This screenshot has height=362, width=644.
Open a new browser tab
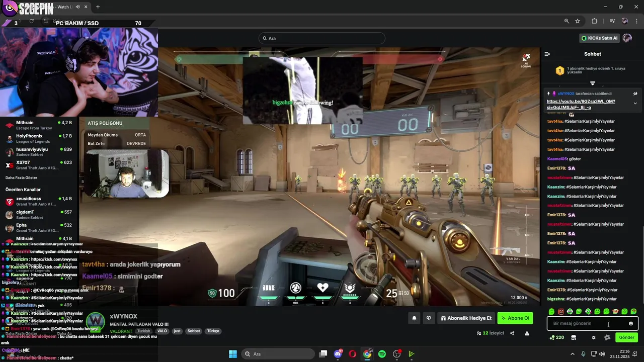pos(98,7)
